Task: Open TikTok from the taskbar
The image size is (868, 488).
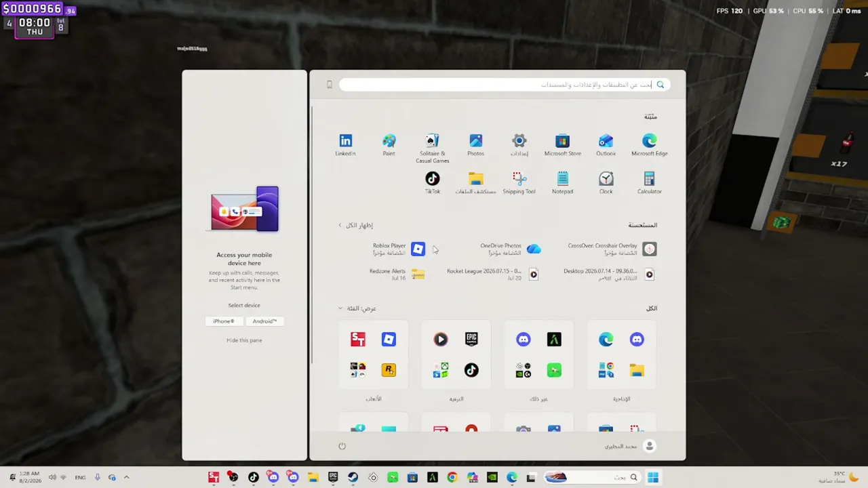Action: click(253, 477)
